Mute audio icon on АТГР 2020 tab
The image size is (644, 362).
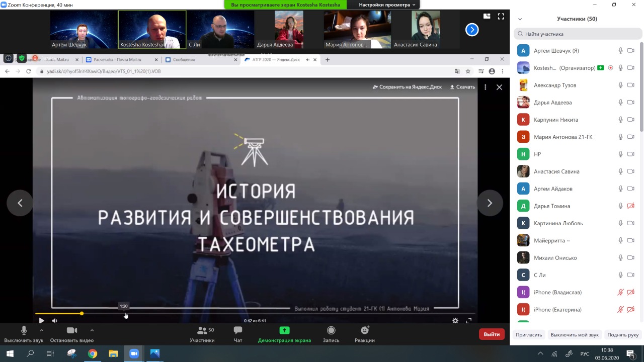point(307,59)
